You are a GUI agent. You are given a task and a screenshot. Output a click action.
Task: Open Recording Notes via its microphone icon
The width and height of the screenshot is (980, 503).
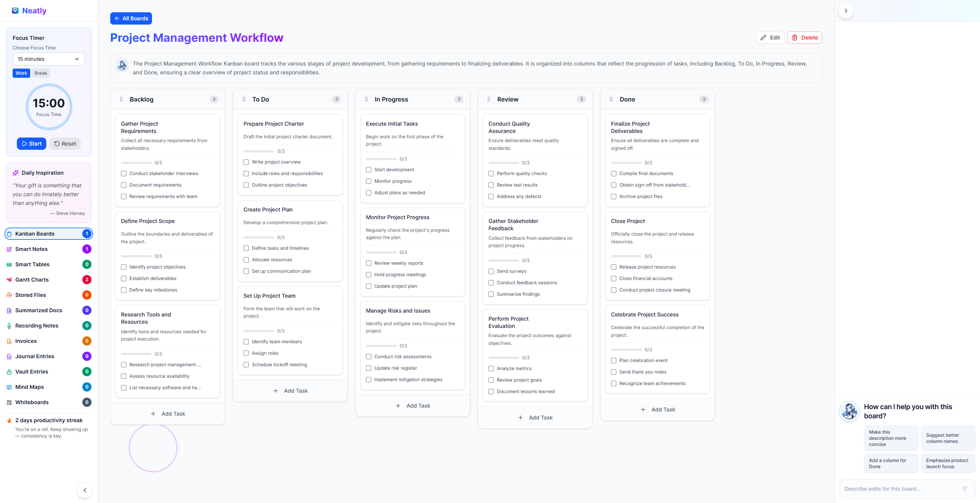click(x=9, y=325)
